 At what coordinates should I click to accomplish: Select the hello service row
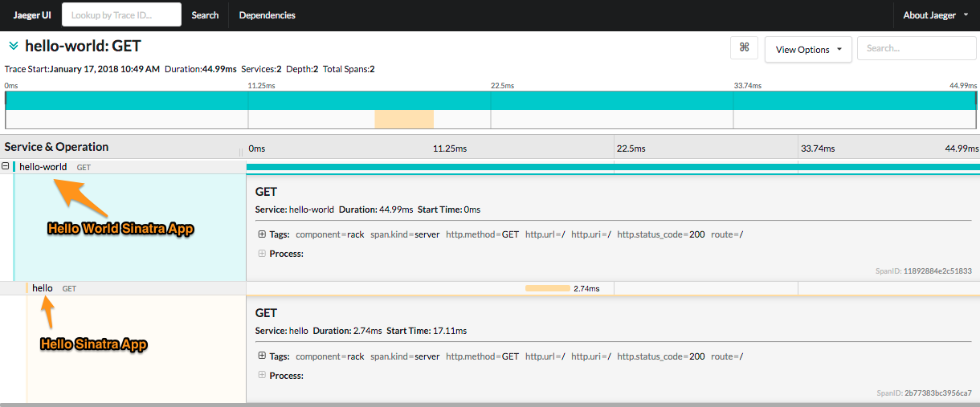click(123, 288)
